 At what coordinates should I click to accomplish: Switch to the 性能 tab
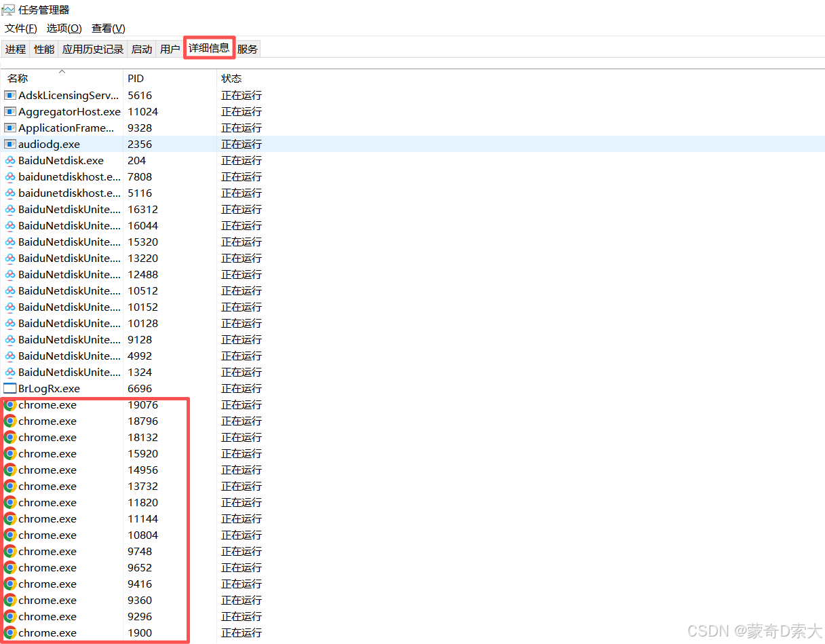pyautogui.click(x=44, y=49)
